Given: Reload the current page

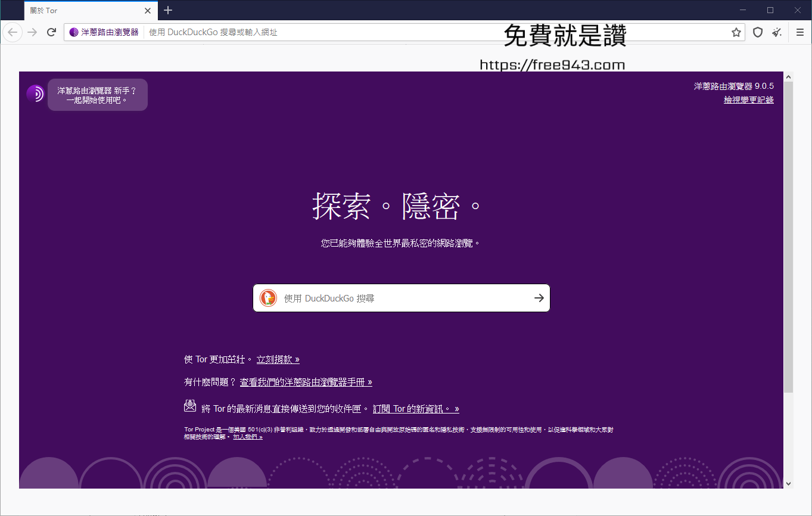Looking at the screenshot, I should pyautogui.click(x=51, y=32).
